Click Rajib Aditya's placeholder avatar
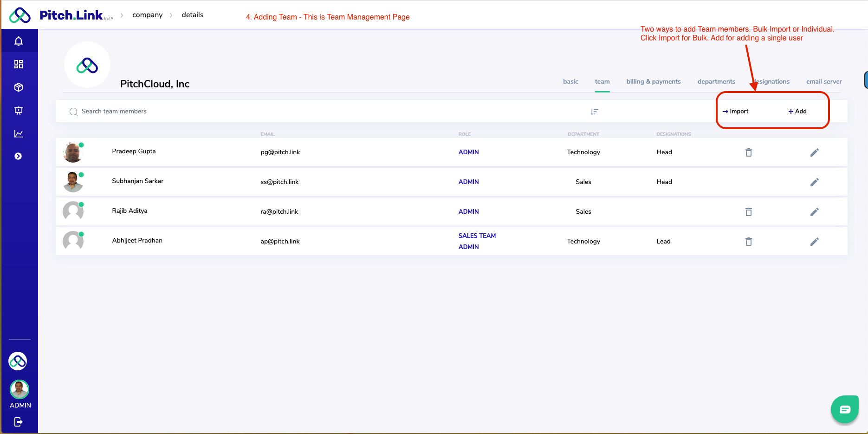Image resolution: width=868 pixels, height=434 pixels. point(73,212)
